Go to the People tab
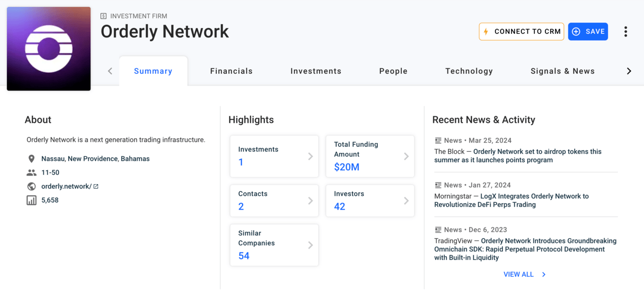644x290 pixels. 393,71
